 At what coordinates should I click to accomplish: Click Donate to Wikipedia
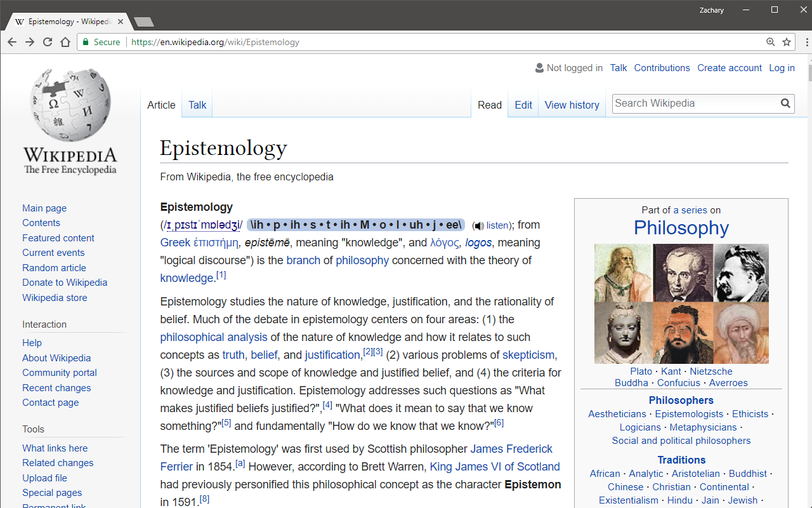tap(65, 283)
